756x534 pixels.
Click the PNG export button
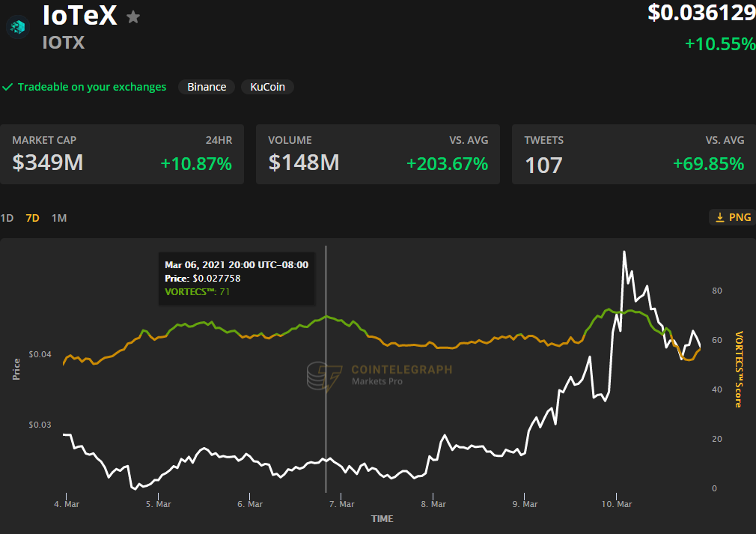(x=730, y=216)
